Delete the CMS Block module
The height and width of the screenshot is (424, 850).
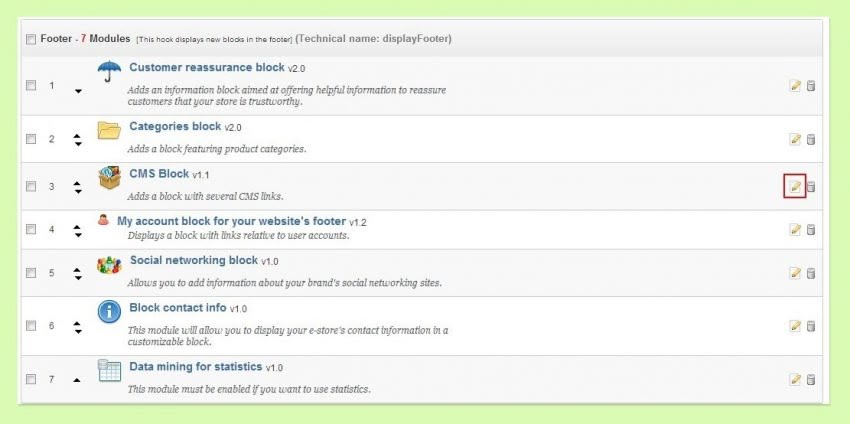(x=810, y=187)
